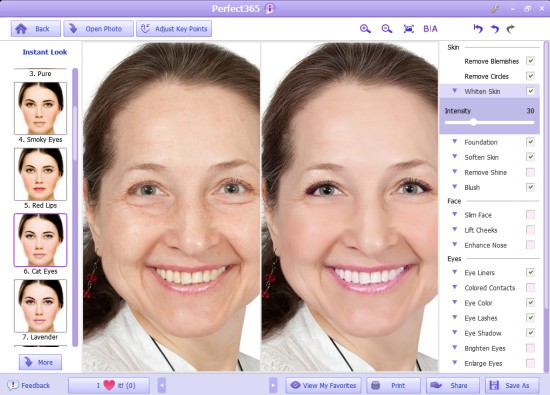Expand the Soften Skin options triangle

pyautogui.click(x=455, y=156)
